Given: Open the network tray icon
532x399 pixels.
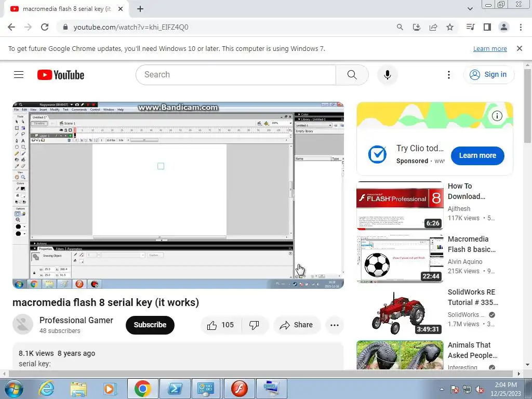Looking at the screenshot, I should pos(467,389).
